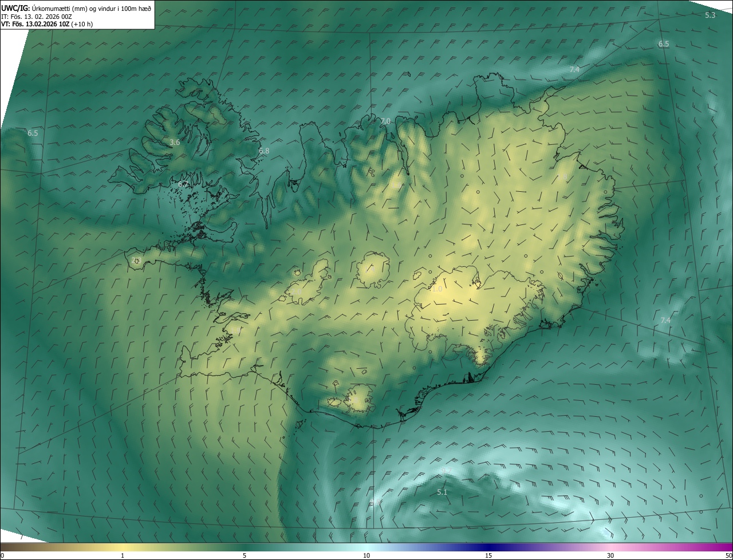Click the '1' tick on the color scale

coord(123,555)
